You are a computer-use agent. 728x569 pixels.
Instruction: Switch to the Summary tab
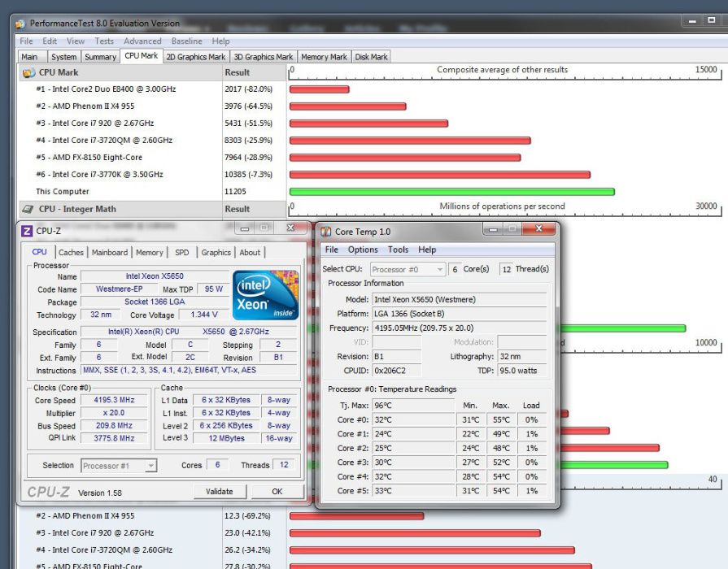pos(100,57)
